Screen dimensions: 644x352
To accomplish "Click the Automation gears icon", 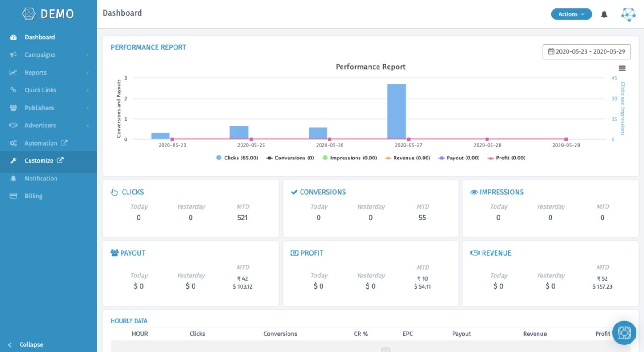I will point(13,143).
